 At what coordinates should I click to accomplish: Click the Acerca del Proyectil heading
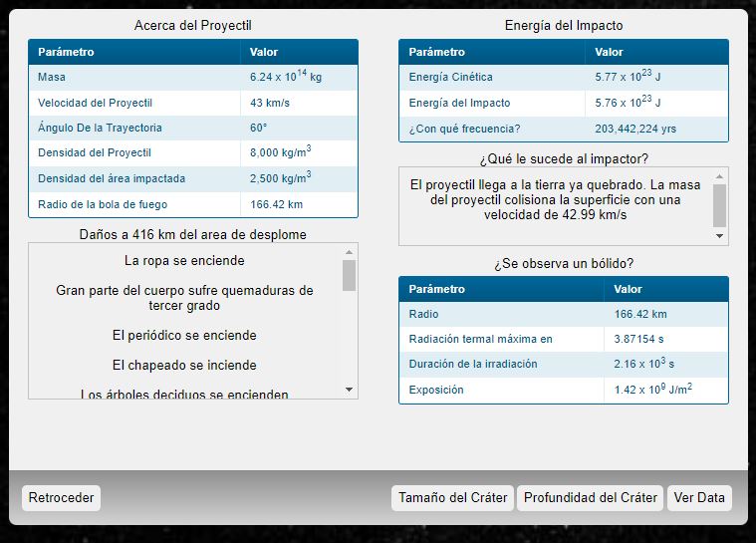pos(193,26)
